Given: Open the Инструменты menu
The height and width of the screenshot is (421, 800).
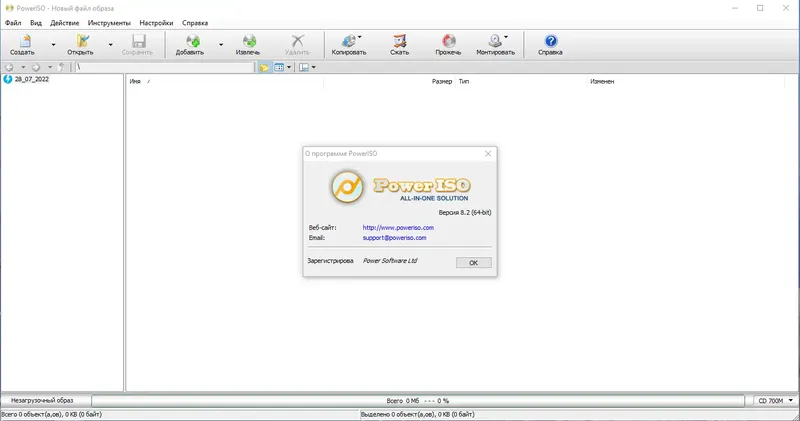Looking at the screenshot, I should (x=109, y=23).
